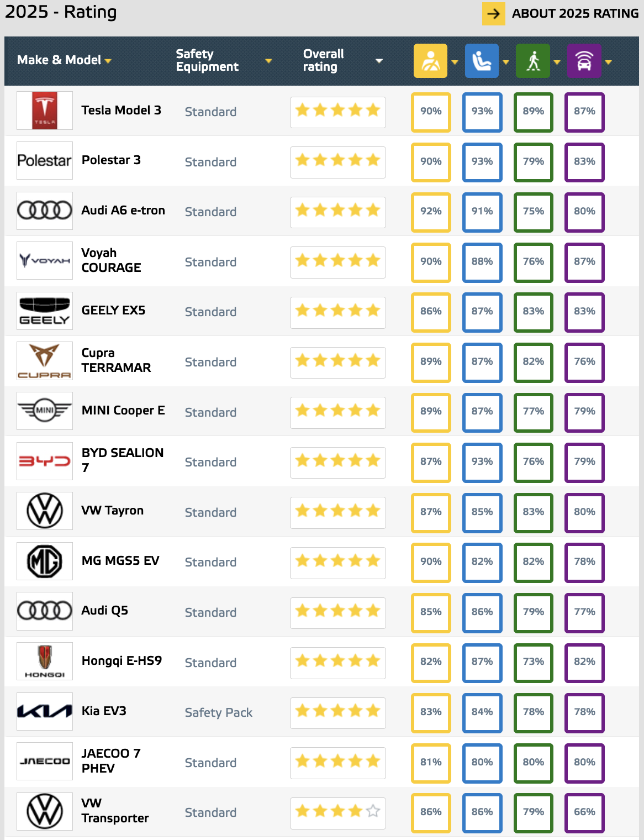This screenshot has height=840, width=644.
Task: Open the Audi A6 e-tron result
Action: tap(123, 211)
